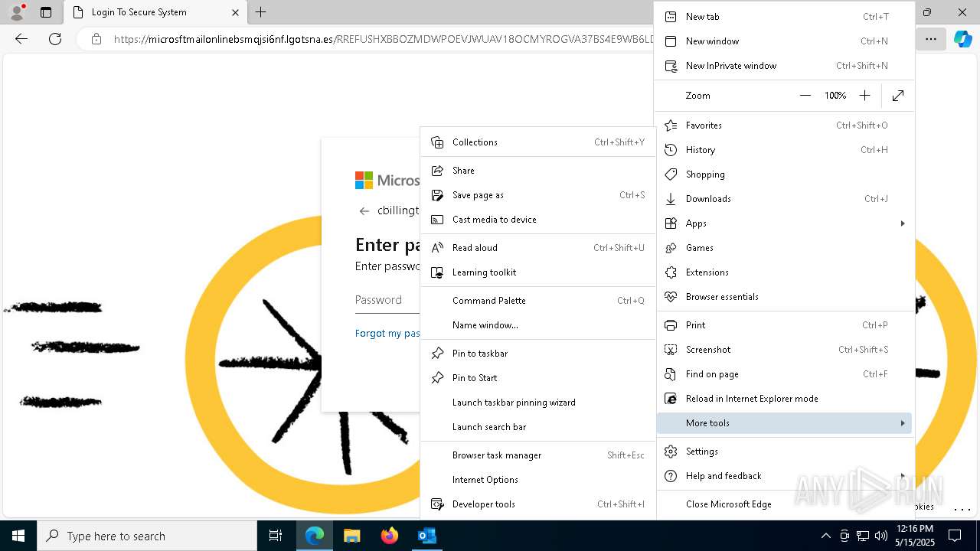Click the Print printer icon
Viewport: 980px width, 551px height.
pyautogui.click(x=671, y=325)
